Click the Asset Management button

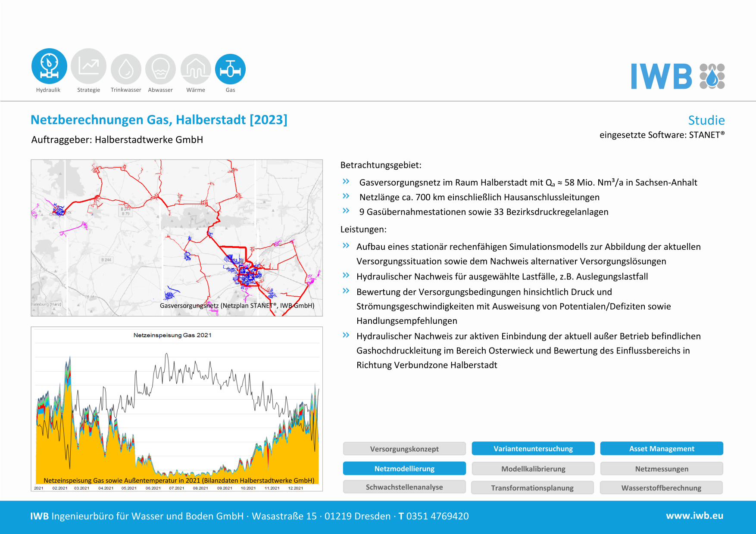click(x=661, y=449)
